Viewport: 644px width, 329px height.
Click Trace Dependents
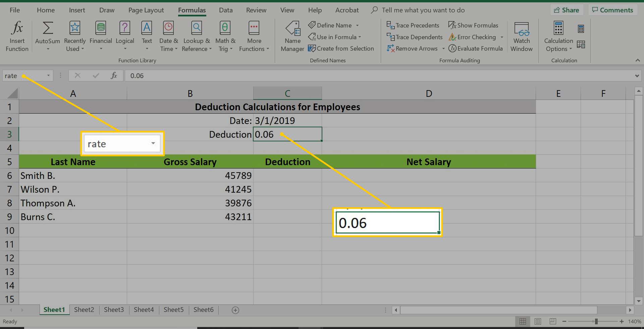[x=415, y=37]
